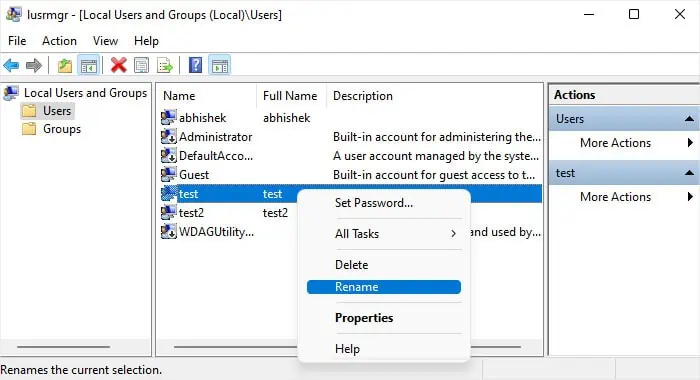Close the lusrmgr window
The image size is (700, 380).
point(679,14)
